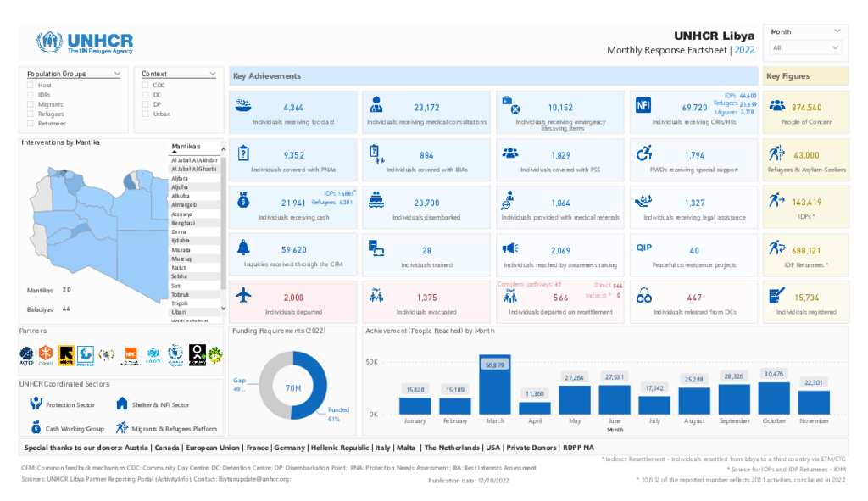
Task: Collapse the Context filter chevron
Action: tap(212, 75)
